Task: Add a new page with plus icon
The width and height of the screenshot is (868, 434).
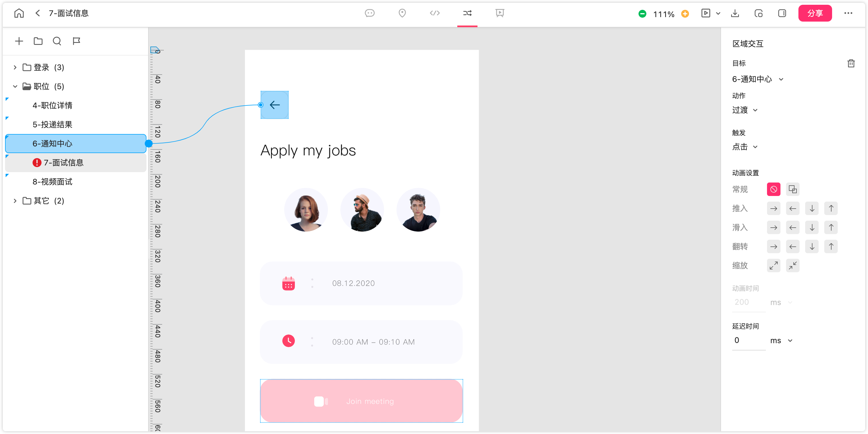Action: coord(19,41)
